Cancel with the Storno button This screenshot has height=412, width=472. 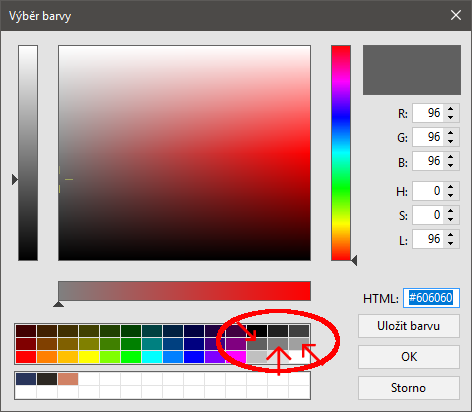pos(409,388)
